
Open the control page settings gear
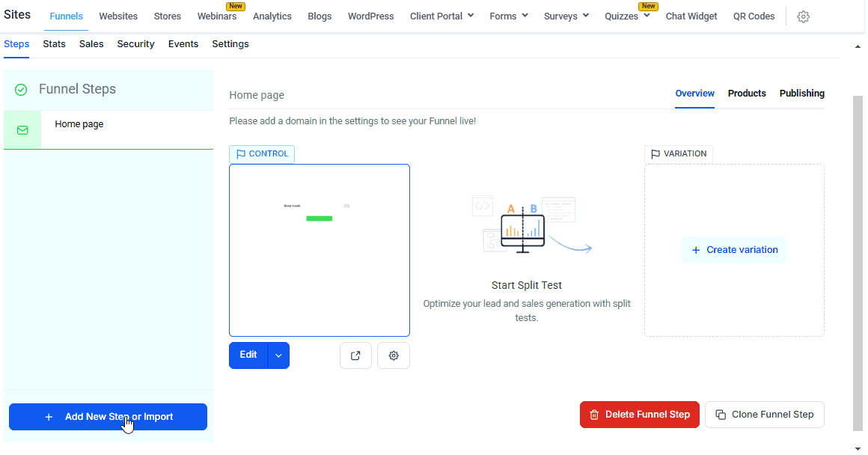(x=394, y=355)
